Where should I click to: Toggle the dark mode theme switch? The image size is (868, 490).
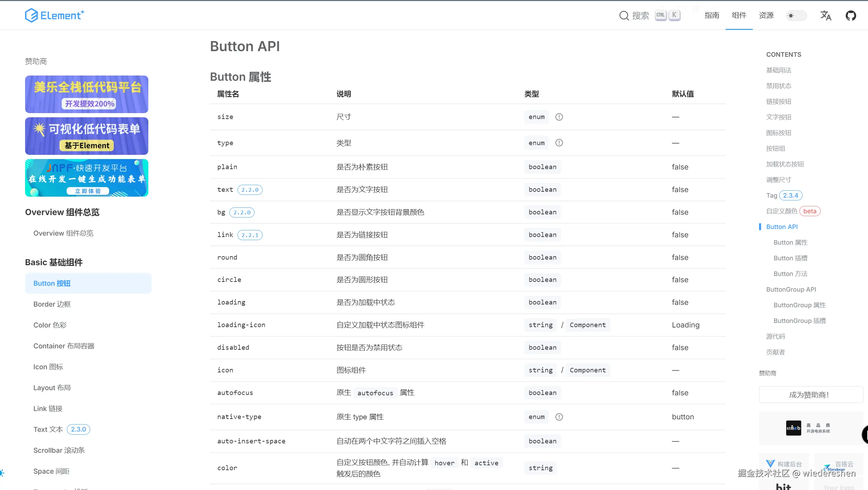[796, 16]
